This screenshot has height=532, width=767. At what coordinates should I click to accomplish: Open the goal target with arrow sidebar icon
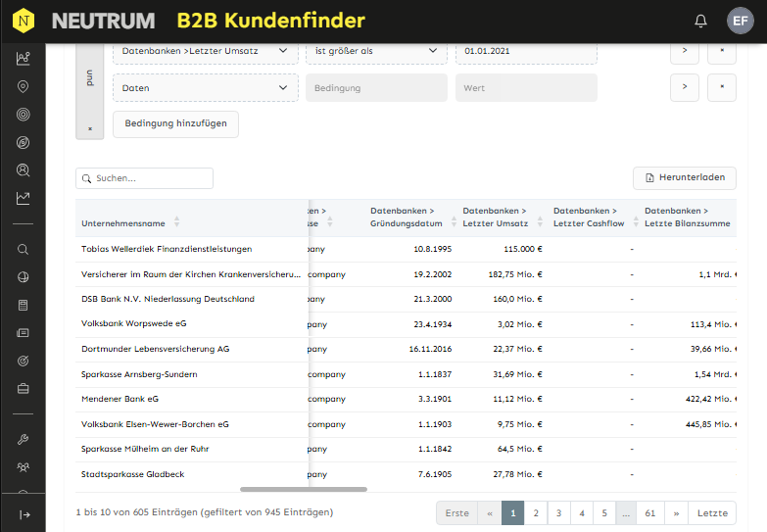[x=23, y=362]
